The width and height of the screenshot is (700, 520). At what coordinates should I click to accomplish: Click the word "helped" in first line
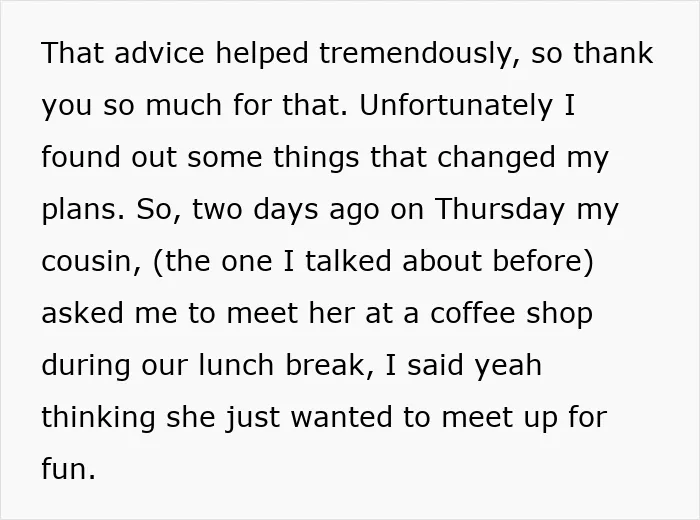point(262,53)
